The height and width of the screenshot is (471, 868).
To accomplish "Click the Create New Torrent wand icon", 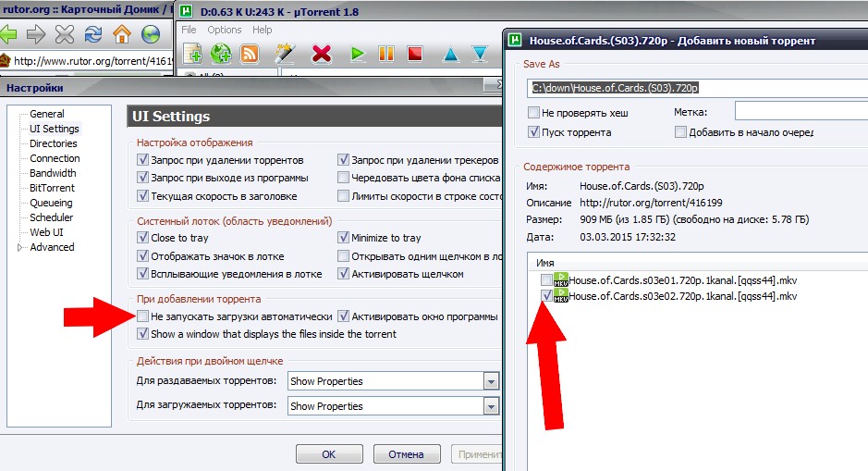I will pyautogui.click(x=284, y=54).
